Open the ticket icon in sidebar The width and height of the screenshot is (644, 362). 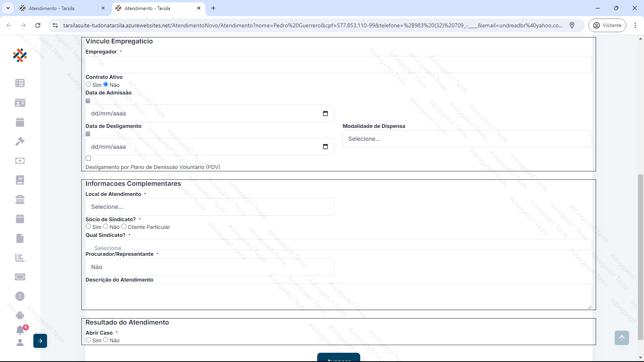point(20,277)
